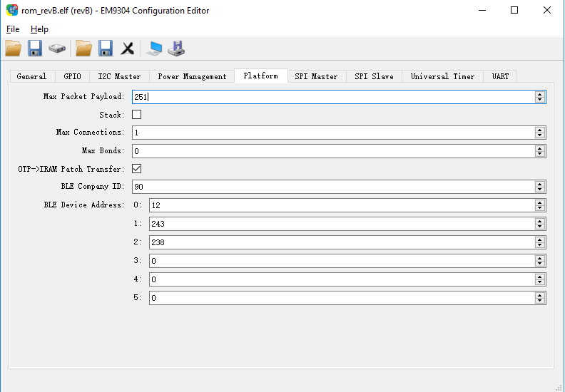
Task: Decrease Max Packet Payload with down arrow
Action: 540,100
